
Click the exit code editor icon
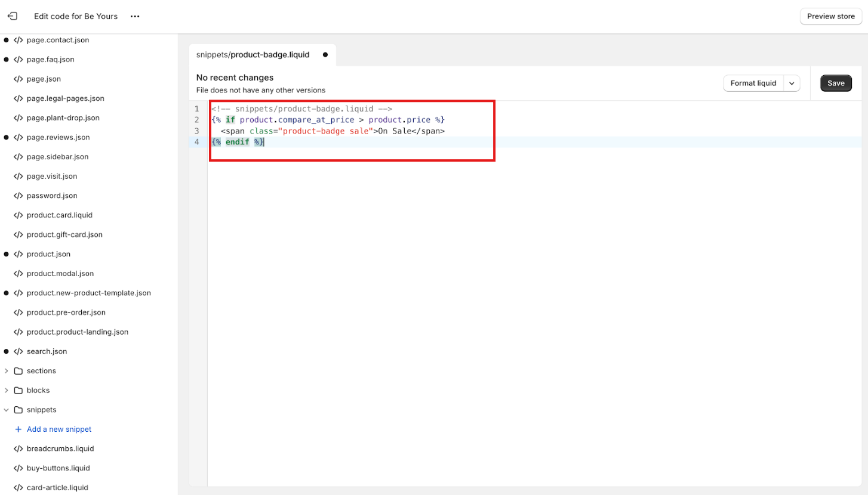click(x=13, y=16)
